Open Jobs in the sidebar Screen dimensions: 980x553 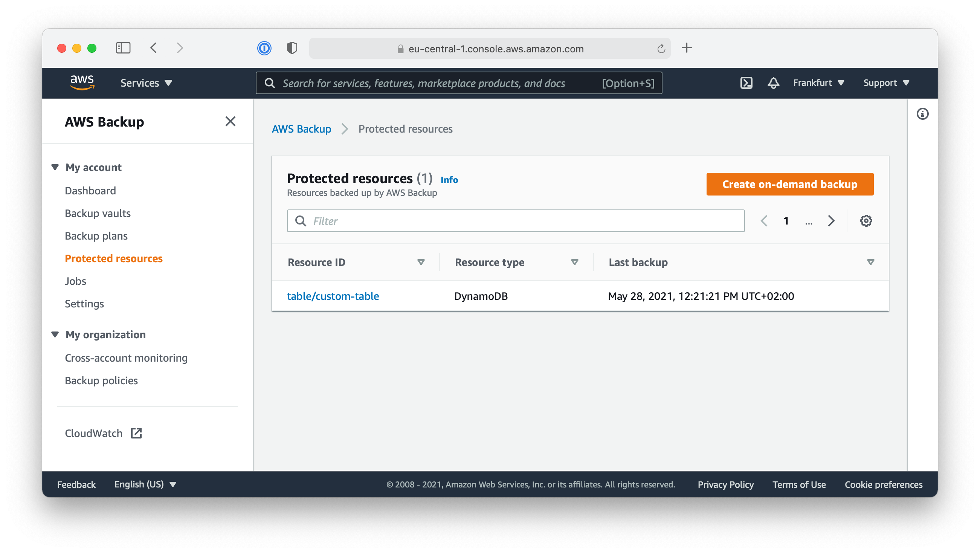point(75,281)
